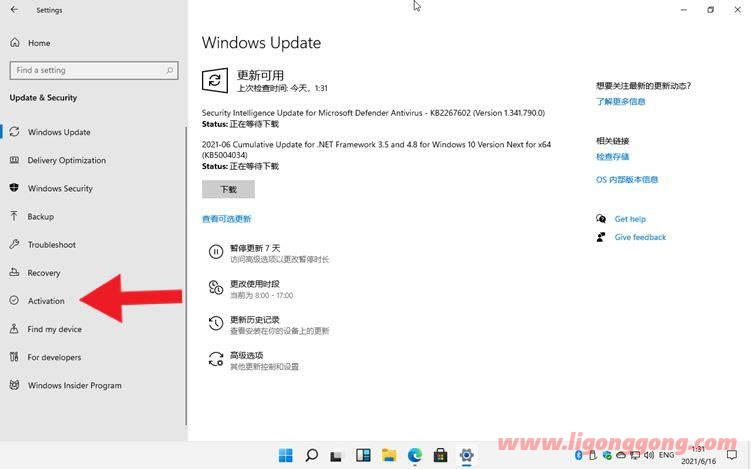Screen dimensions: 751x469
Task: Open 检查存储 check storage link
Action: tap(613, 157)
